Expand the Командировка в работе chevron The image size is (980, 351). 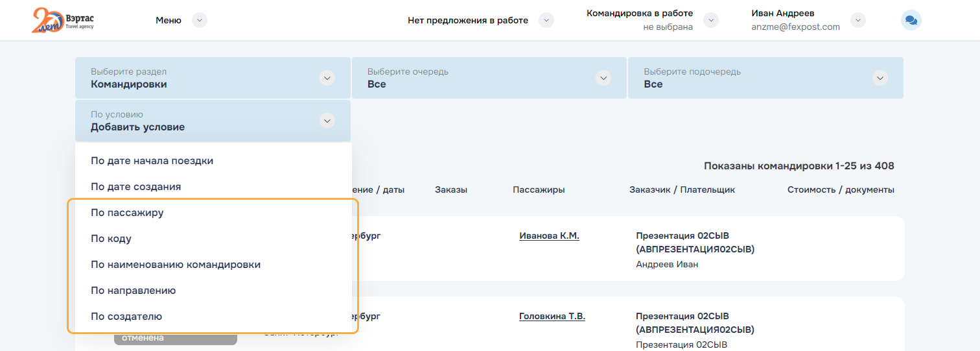[711, 21]
